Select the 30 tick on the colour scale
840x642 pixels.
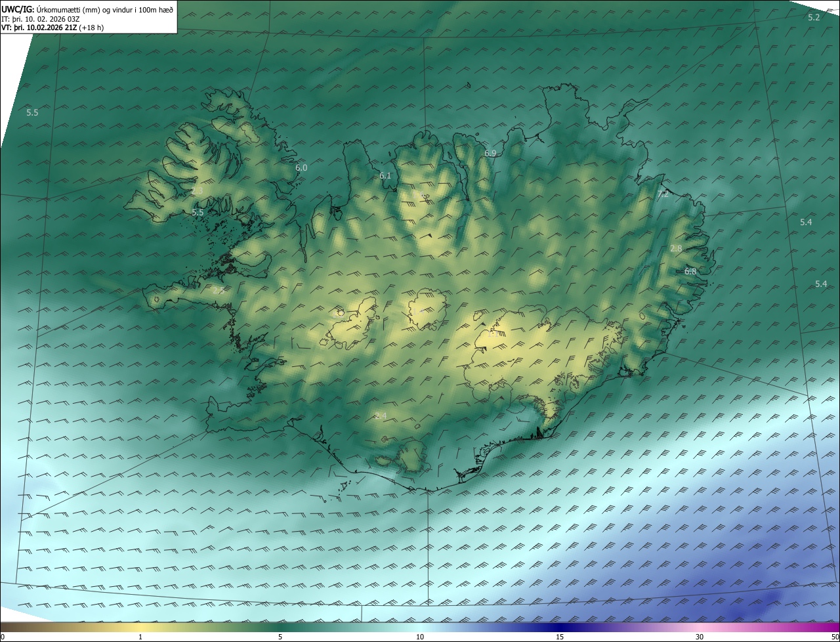(x=700, y=637)
